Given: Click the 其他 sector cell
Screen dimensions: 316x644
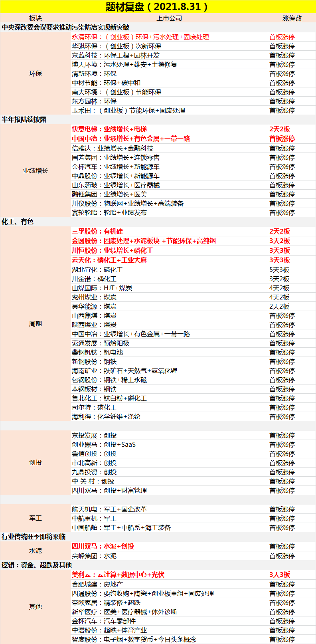Looking at the screenshot, I should point(35,607).
